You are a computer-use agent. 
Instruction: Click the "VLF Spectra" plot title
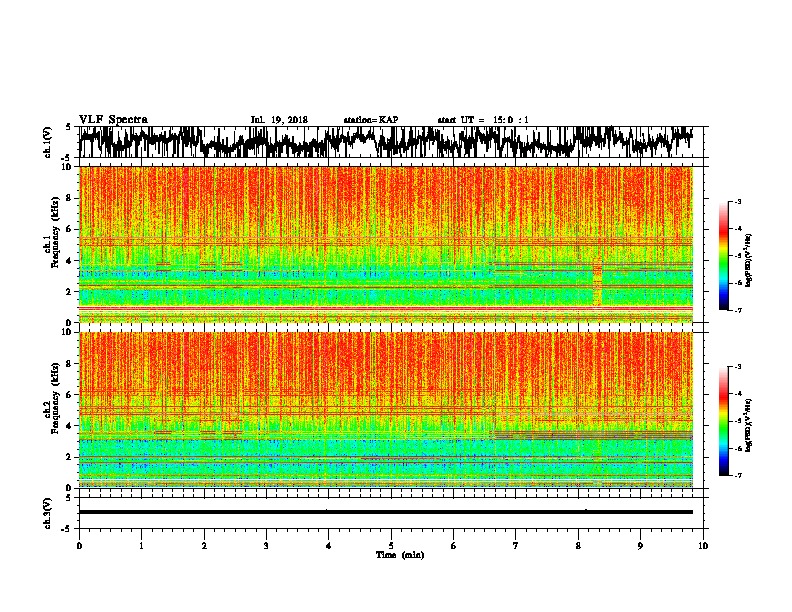pos(113,119)
